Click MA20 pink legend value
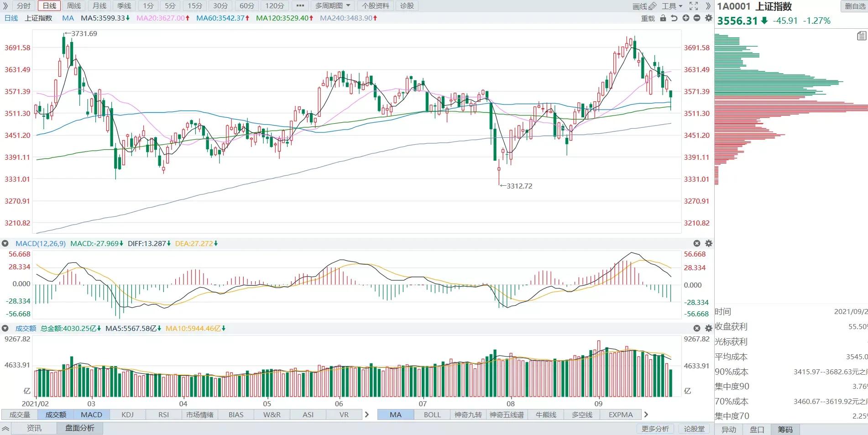868x435 pixels. [162, 18]
